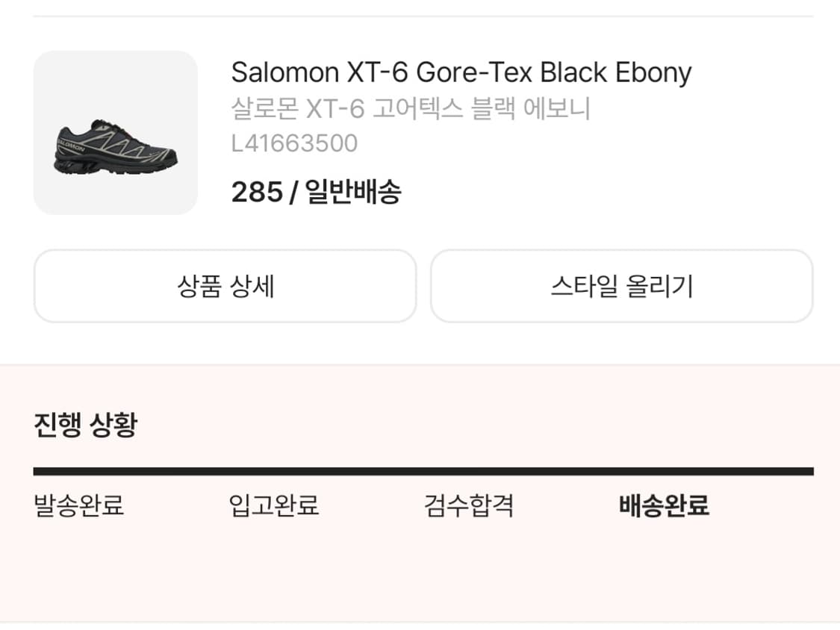Select the Korean product name 살로몬 XT-6

[410, 109]
